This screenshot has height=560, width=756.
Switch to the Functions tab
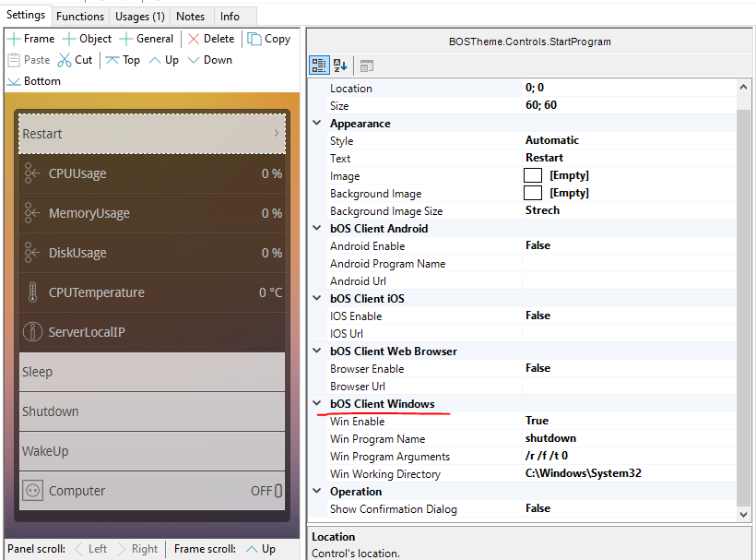click(x=80, y=17)
